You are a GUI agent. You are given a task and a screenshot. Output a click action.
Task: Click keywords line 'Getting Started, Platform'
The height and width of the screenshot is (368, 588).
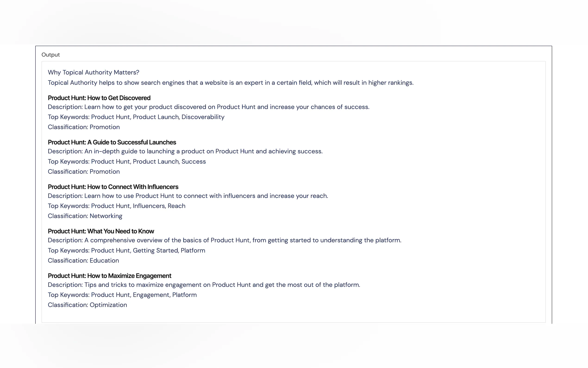click(126, 251)
